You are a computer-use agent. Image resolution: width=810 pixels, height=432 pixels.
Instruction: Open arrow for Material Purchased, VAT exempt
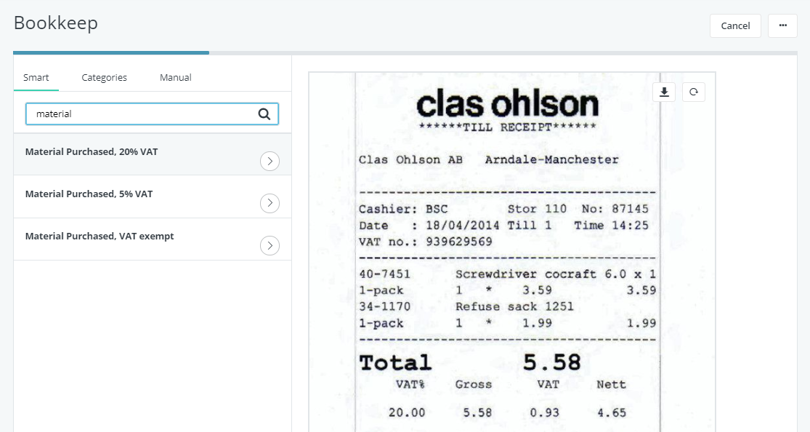pos(270,245)
